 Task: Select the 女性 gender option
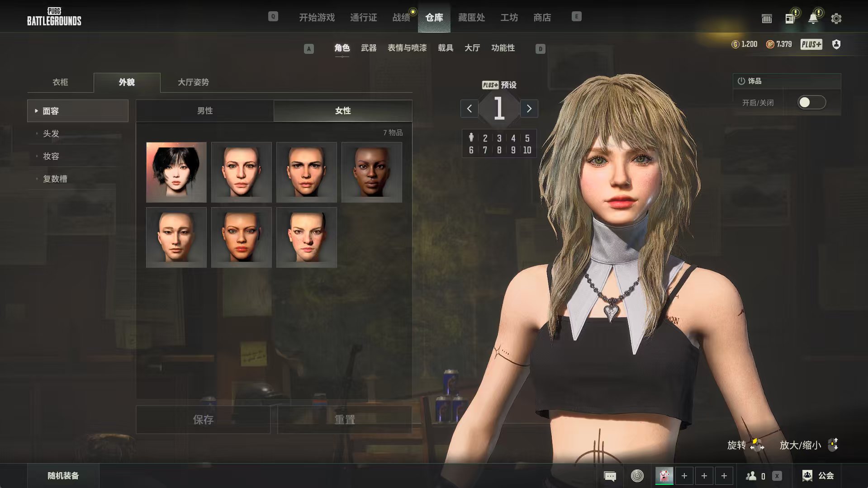click(x=343, y=111)
